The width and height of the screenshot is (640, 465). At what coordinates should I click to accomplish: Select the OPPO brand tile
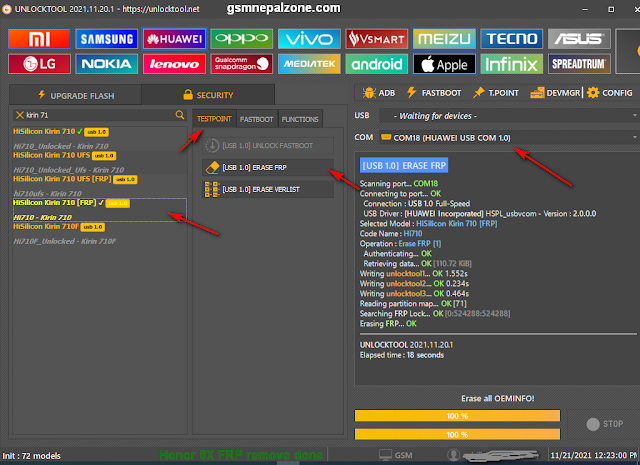242,39
